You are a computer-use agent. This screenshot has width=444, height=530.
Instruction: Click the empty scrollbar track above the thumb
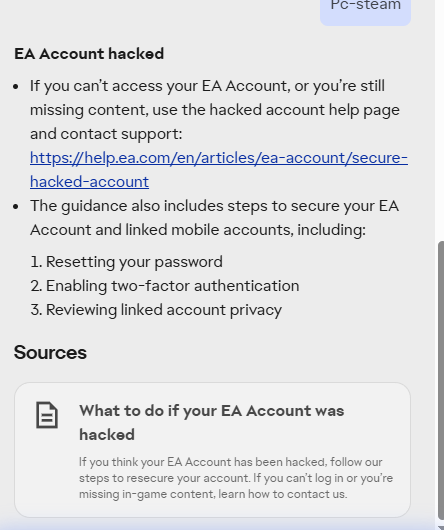point(441,118)
